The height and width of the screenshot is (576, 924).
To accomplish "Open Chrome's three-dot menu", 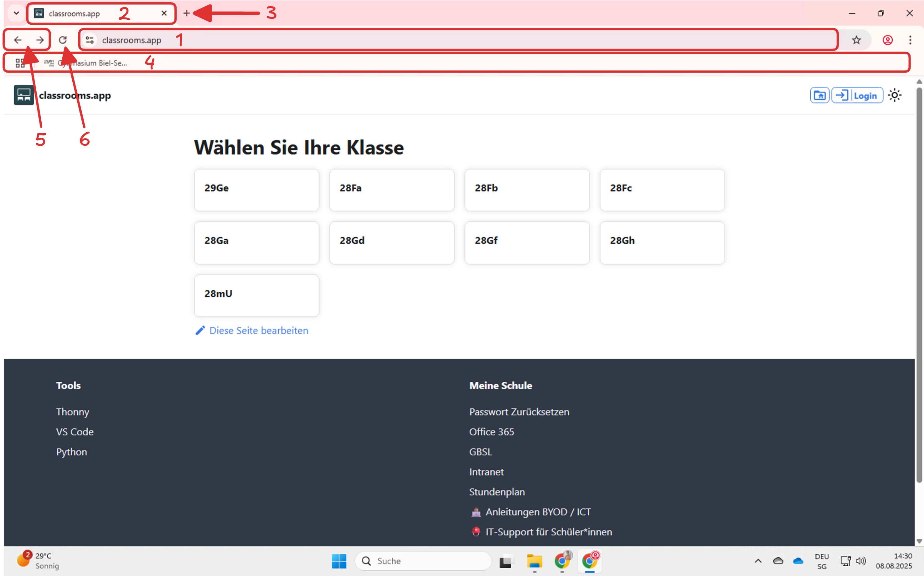I will (x=910, y=40).
